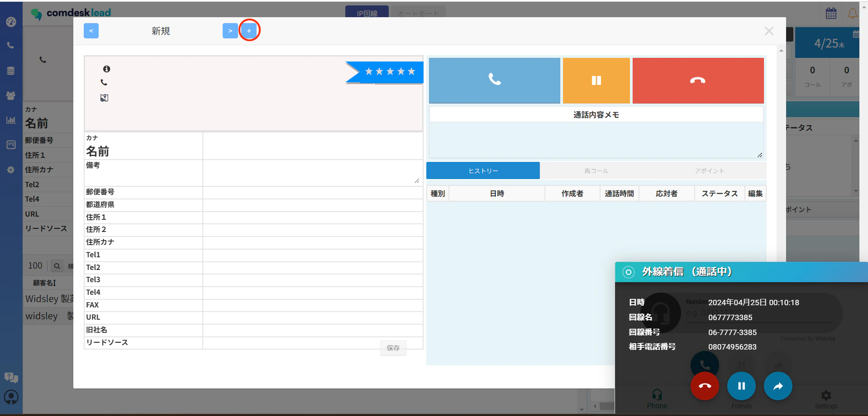Click the 日時 column header

click(497, 194)
